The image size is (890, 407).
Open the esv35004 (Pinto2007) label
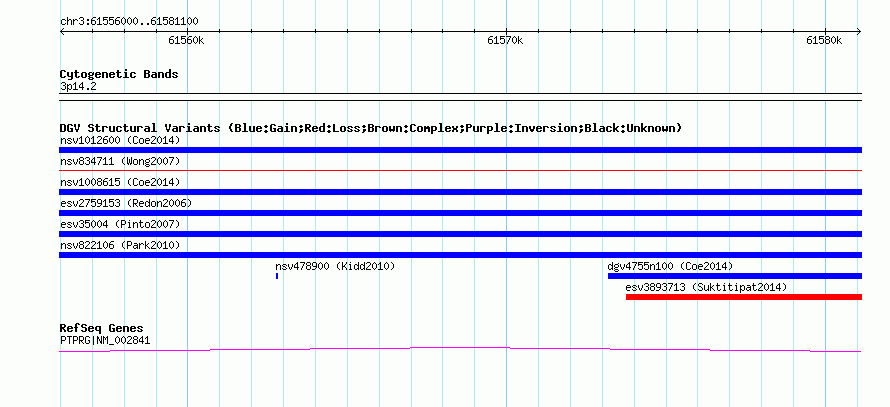point(120,224)
